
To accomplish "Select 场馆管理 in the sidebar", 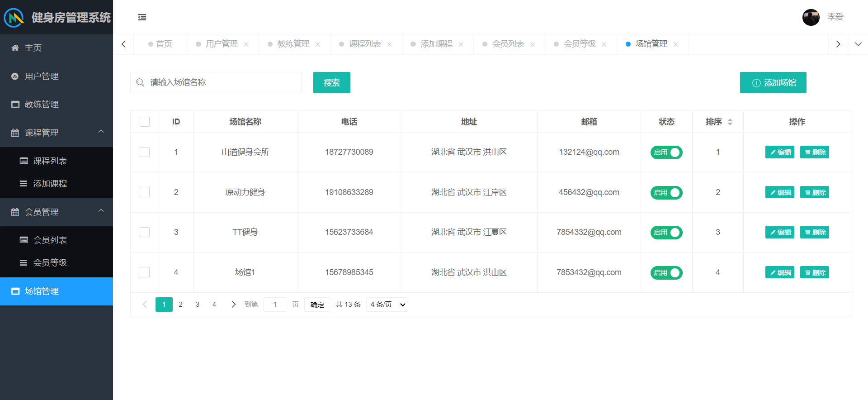I will click(57, 291).
